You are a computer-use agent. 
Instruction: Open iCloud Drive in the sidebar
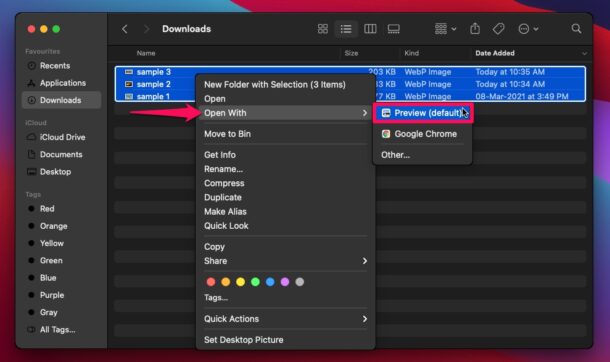tap(62, 137)
